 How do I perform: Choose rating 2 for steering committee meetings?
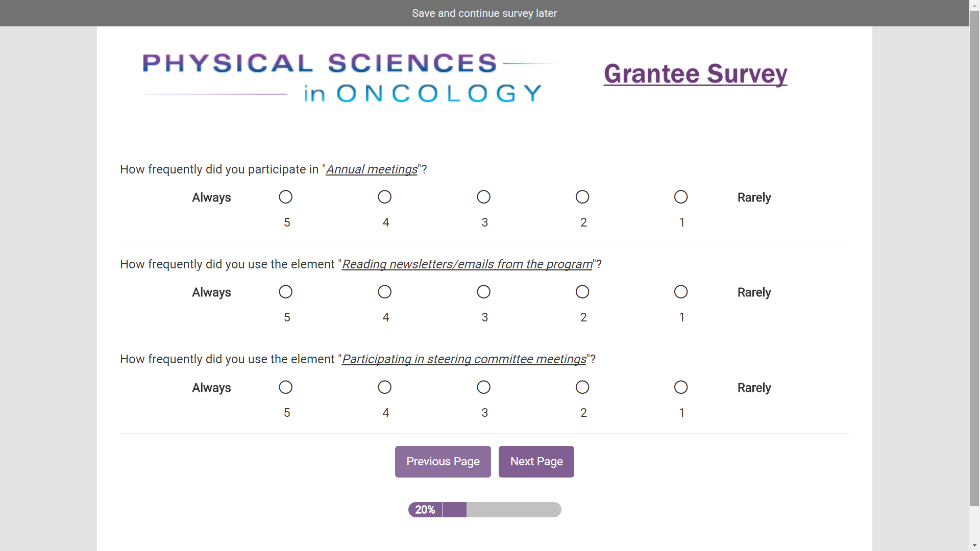(582, 387)
